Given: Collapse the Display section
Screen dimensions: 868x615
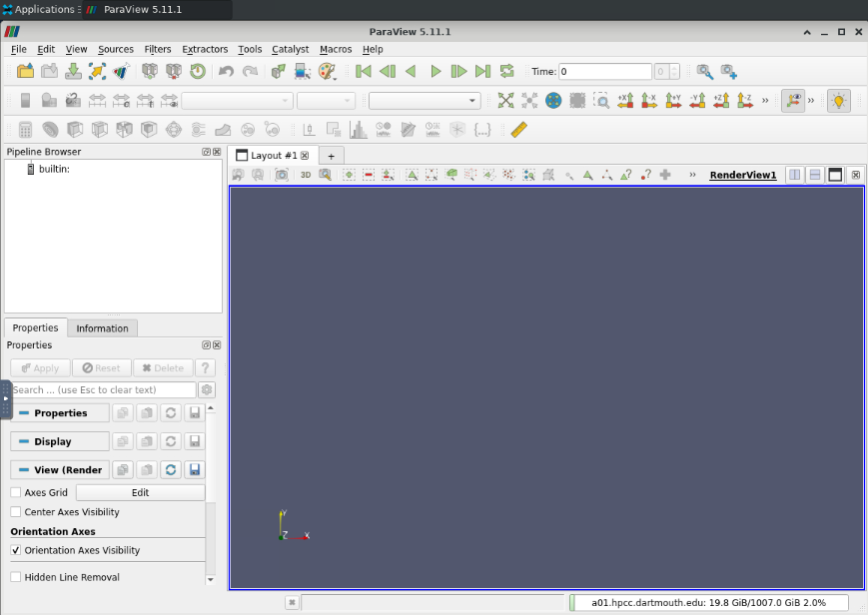Looking at the screenshot, I should click(60, 441).
